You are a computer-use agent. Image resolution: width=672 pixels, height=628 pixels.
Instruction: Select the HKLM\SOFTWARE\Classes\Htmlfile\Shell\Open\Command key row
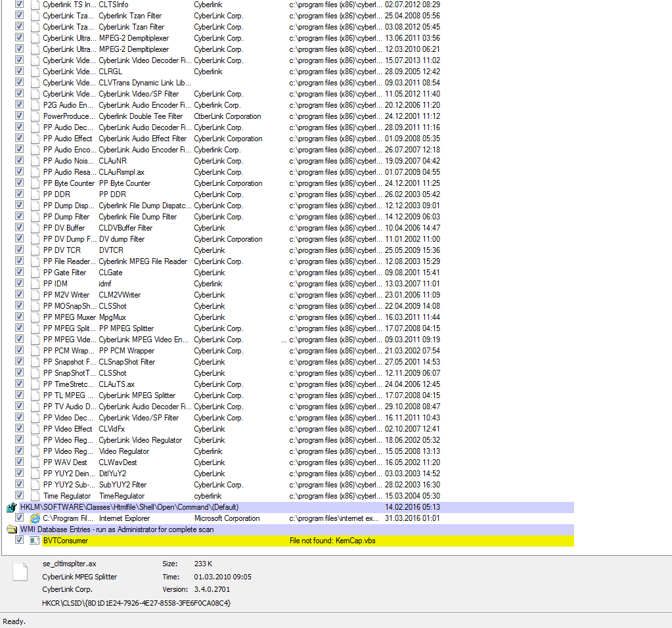point(296,508)
